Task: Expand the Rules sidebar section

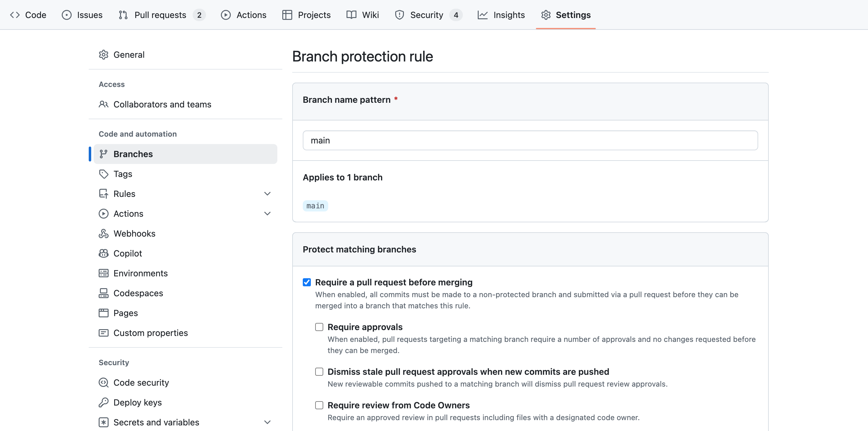Action: [x=267, y=193]
